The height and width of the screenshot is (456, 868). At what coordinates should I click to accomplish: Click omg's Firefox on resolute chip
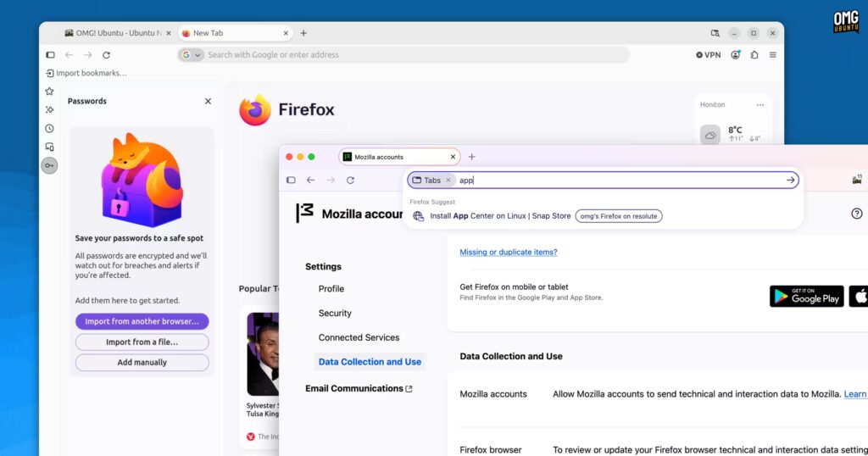(619, 216)
